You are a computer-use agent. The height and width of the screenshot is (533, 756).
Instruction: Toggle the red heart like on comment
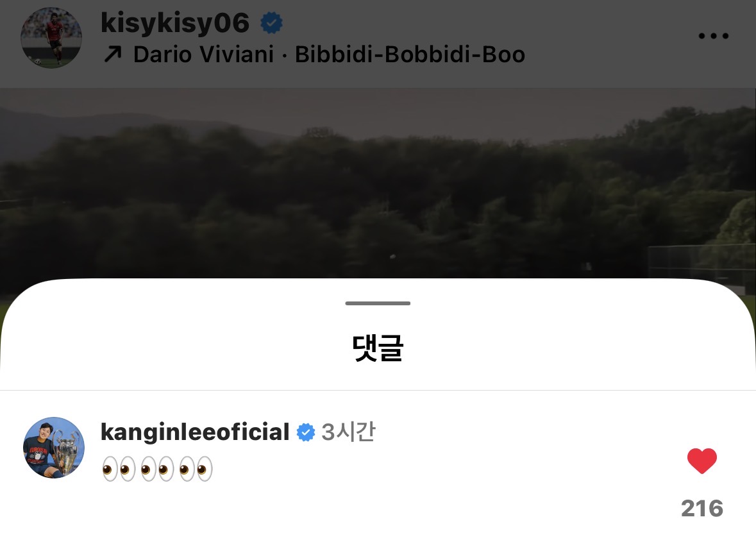pyautogui.click(x=702, y=461)
